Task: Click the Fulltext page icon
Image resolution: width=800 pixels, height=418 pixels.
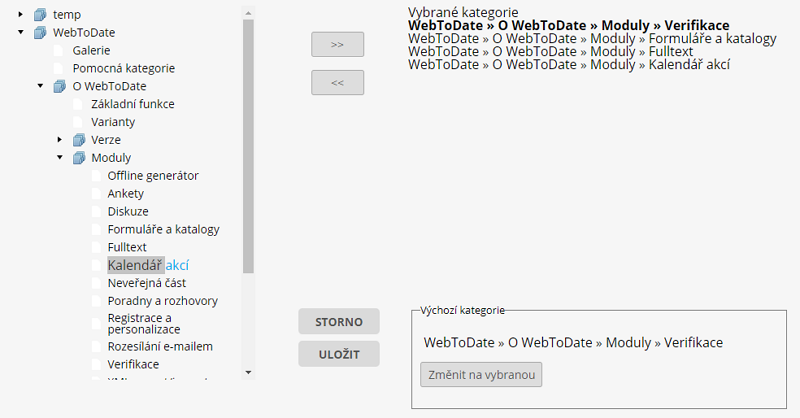Action: tap(97, 247)
